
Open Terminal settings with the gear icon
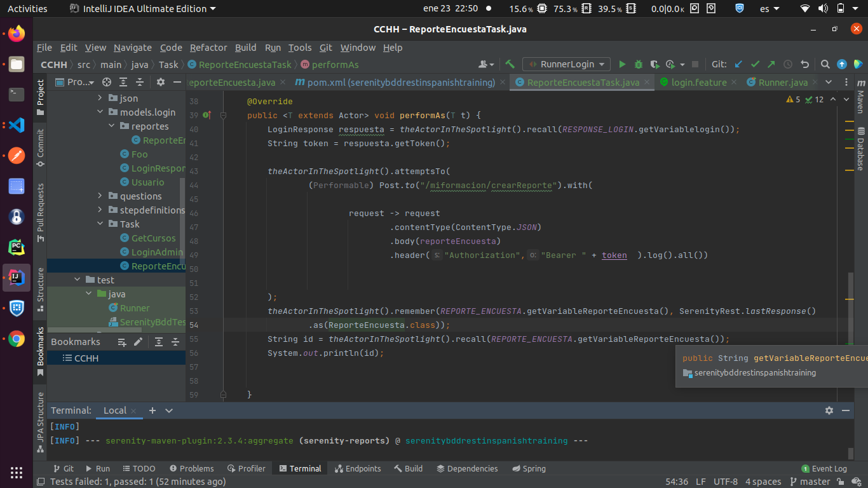[x=829, y=410]
